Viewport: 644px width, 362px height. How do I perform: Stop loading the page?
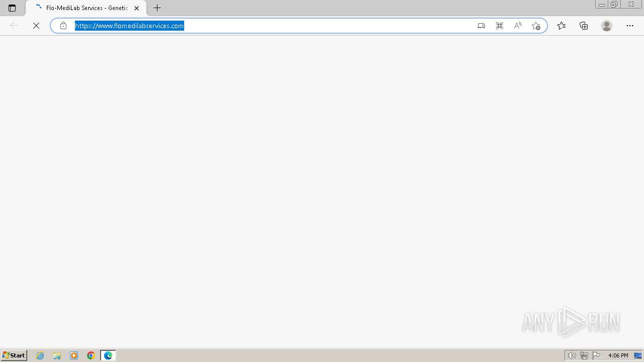pyautogui.click(x=36, y=26)
